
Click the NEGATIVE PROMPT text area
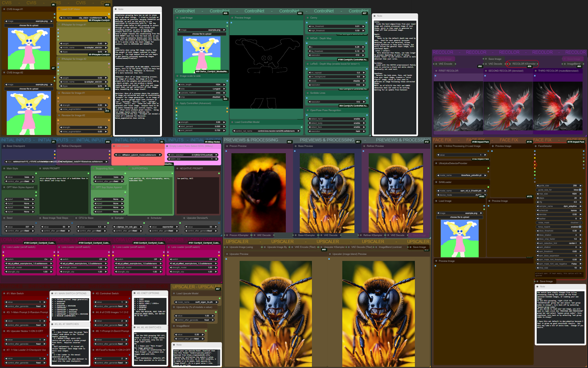point(197,194)
